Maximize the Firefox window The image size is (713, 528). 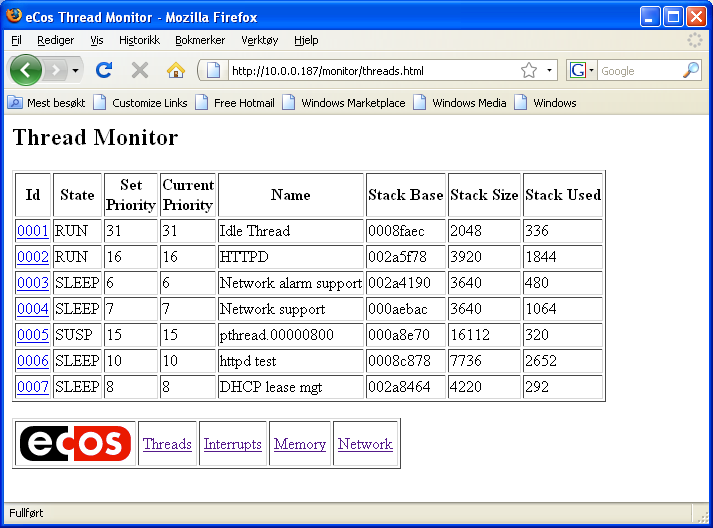click(x=673, y=17)
